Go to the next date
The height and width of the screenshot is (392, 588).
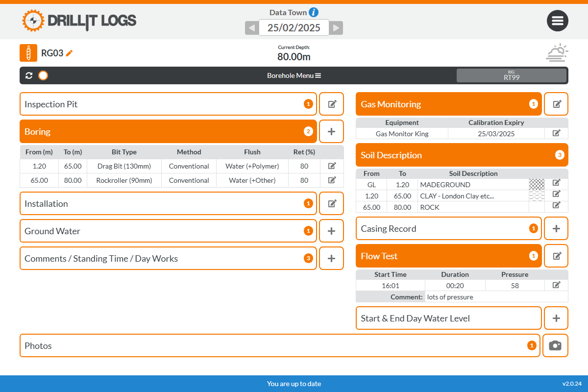[336, 28]
